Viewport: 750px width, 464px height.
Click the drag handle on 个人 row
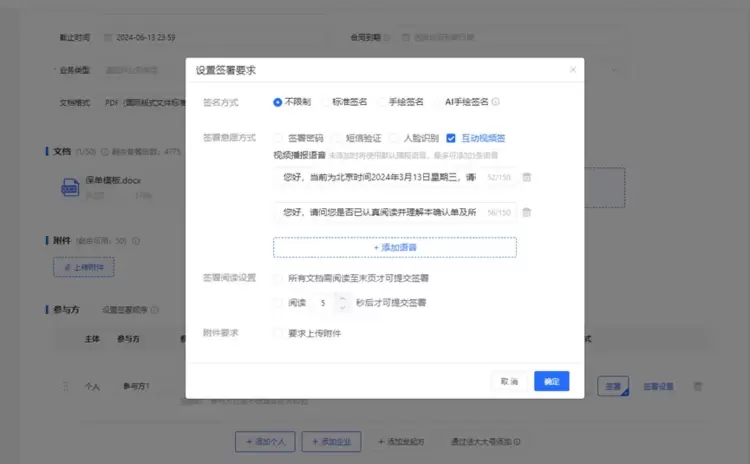click(66, 386)
